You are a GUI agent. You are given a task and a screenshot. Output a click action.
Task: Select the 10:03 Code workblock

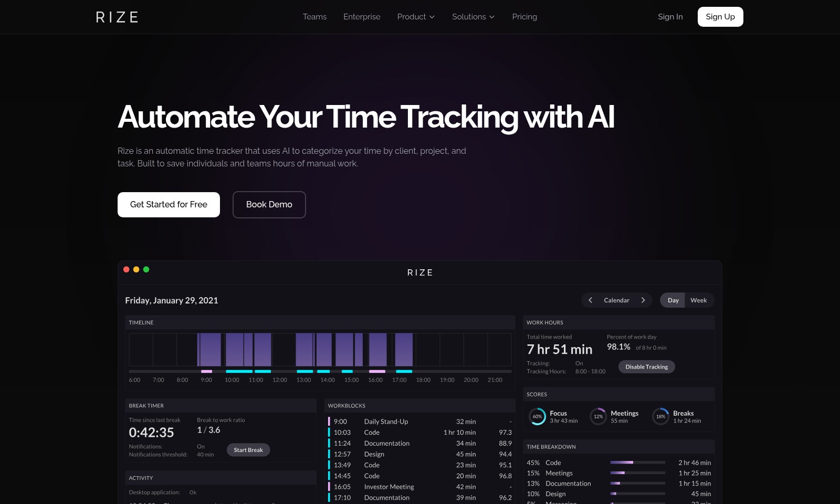click(420, 433)
